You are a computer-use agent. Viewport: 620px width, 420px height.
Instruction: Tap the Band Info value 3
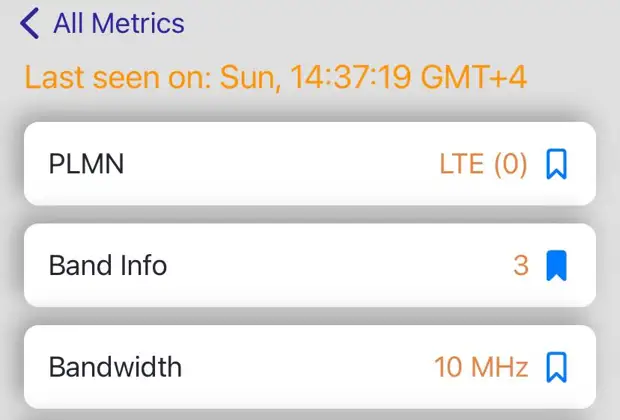pyautogui.click(x=521, y=265)
